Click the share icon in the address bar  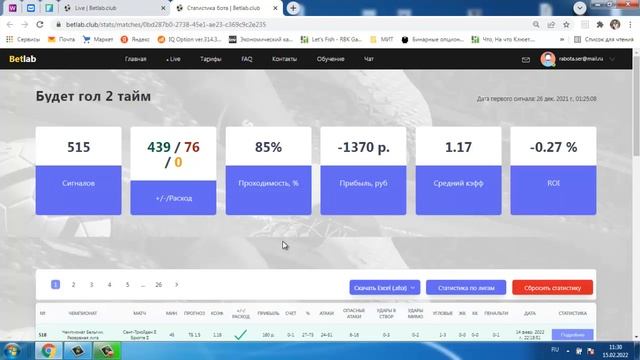click(x=551, y=24)
